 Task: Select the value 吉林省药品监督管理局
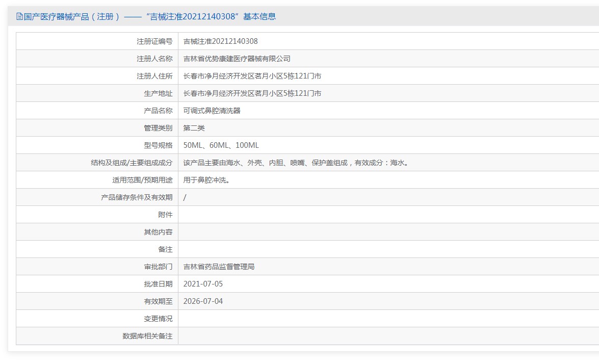[219, 267]
